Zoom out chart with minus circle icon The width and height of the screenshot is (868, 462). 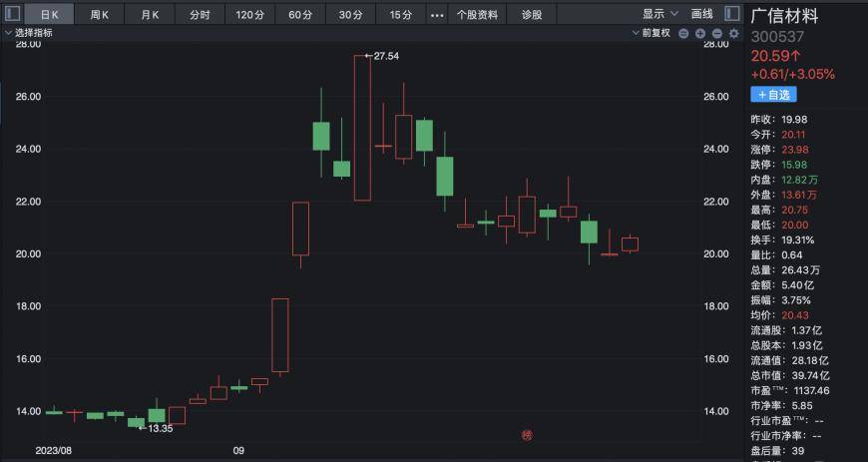(x=717, y=34)
